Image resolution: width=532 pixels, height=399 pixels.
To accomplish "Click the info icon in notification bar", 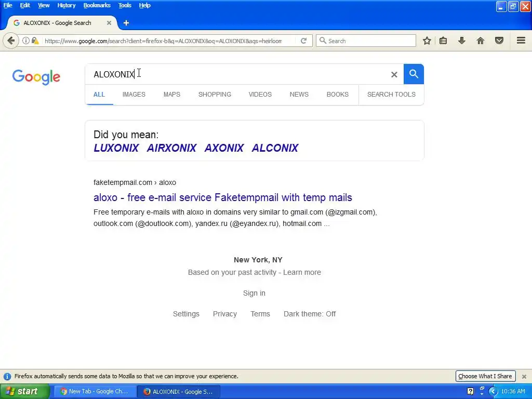I will [x=7, y=376].
